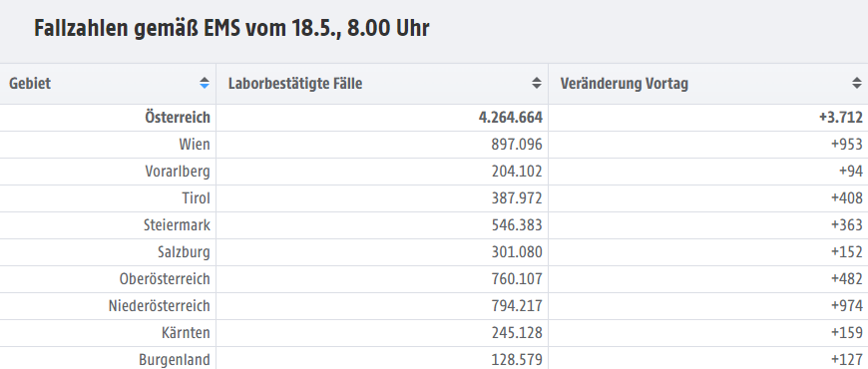Click sort arrows beside Laborbestätigte Fälle

537,84
